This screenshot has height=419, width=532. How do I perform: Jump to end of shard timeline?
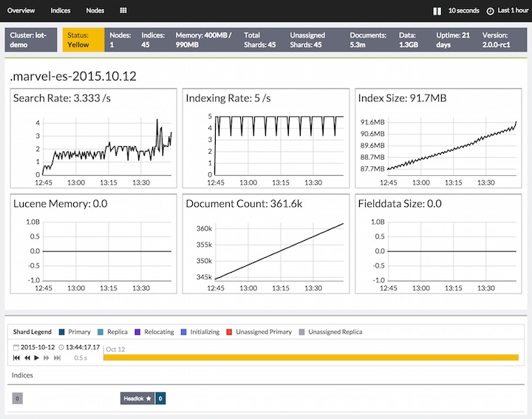tap(56, 358)
